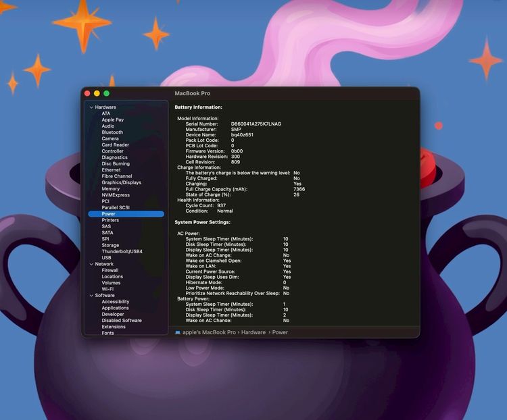Click the Software category label
This screenshot has width=507, height=420.
tap(104, 296)
